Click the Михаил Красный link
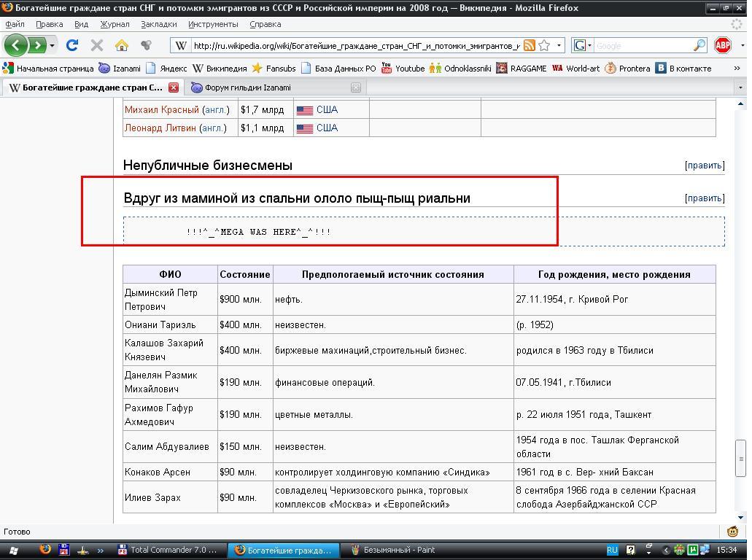This screenshot has height=560, width=752. click(x=161, y=110)
